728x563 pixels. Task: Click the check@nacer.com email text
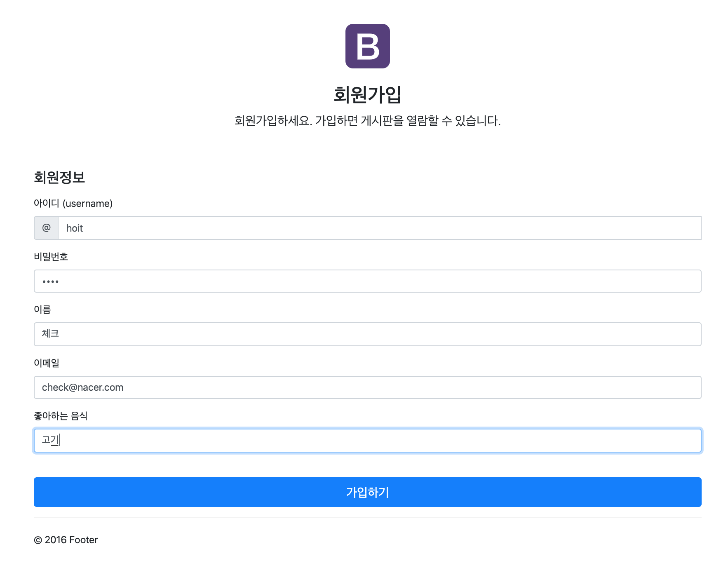coord(83,387)
